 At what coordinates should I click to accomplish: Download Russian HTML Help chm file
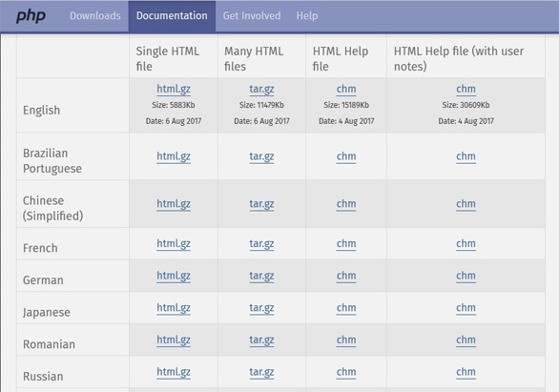click(346, 372)
